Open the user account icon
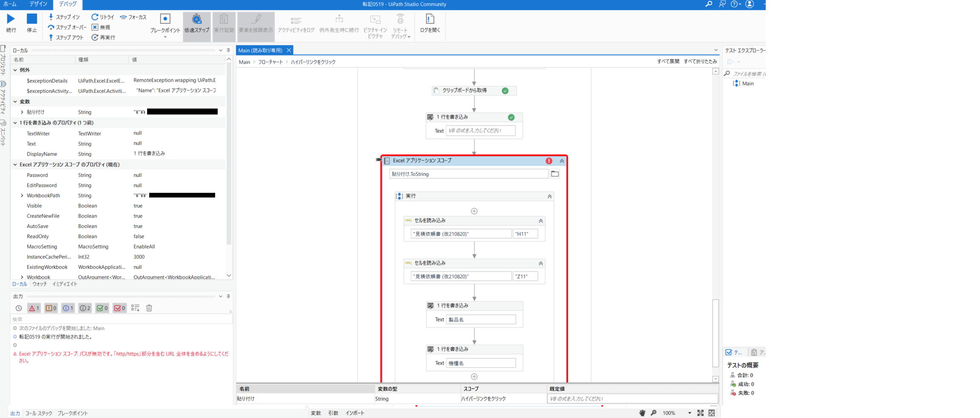This screenshot has height=418, width=980. (750, 4)
